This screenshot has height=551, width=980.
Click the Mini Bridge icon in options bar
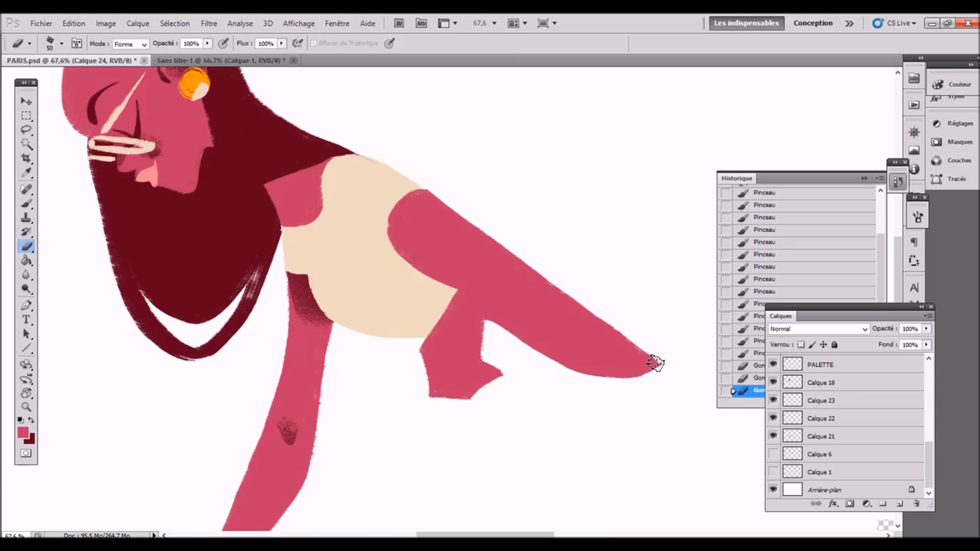[421, 23]
